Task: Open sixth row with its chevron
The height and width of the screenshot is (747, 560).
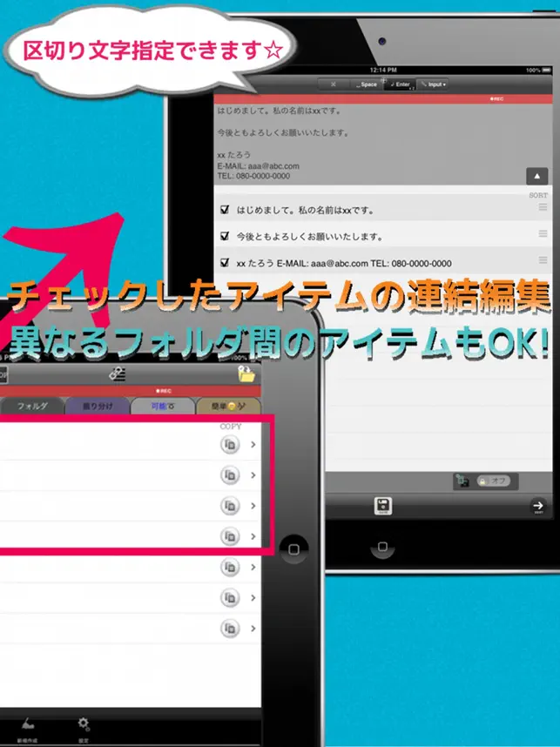Action: point(253,597)
